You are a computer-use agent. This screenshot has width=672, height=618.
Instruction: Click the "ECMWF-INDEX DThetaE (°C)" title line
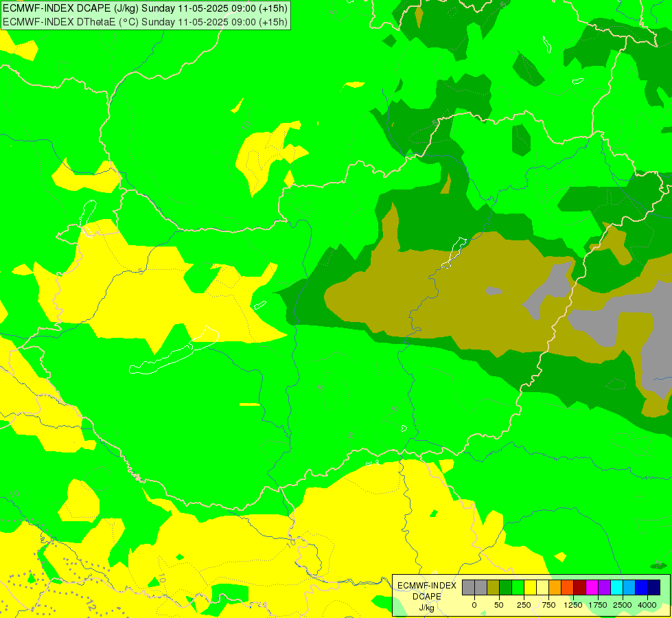point(146,22)
